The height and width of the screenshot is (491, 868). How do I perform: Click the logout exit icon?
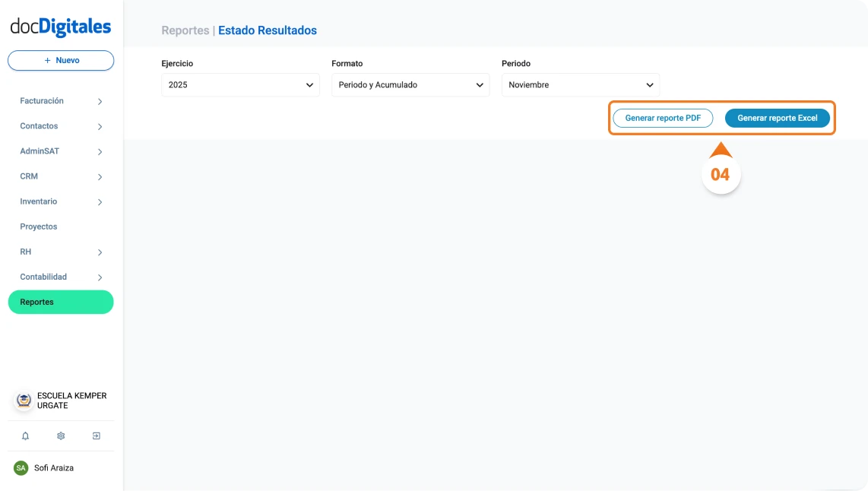(x=97, y=436)
